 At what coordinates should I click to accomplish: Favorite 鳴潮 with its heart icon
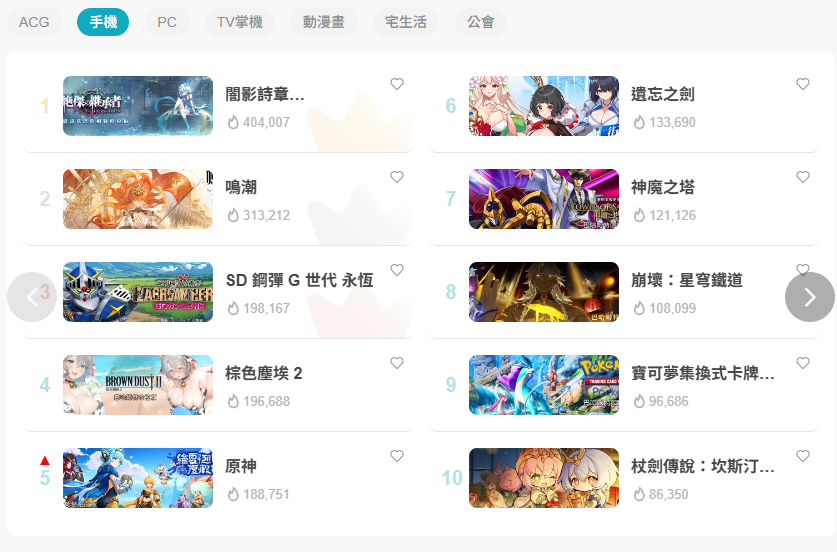click(x=397, y=177)
